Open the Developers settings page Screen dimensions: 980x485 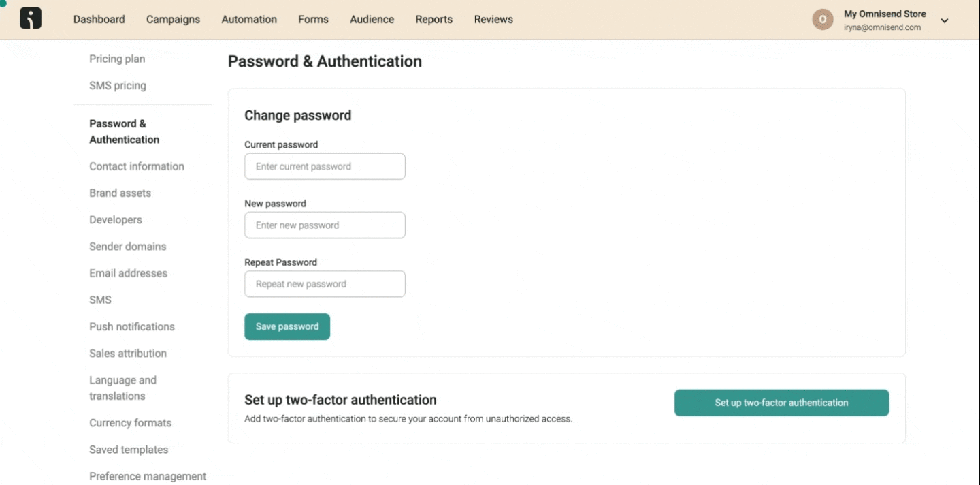(116, 219)
